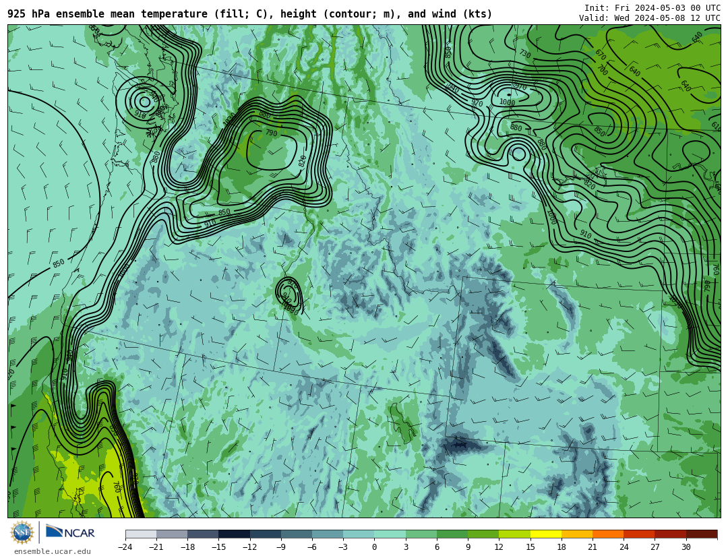Click the NSF logo
The height and width of the screenshot is (560, 728).
(22, 532)
